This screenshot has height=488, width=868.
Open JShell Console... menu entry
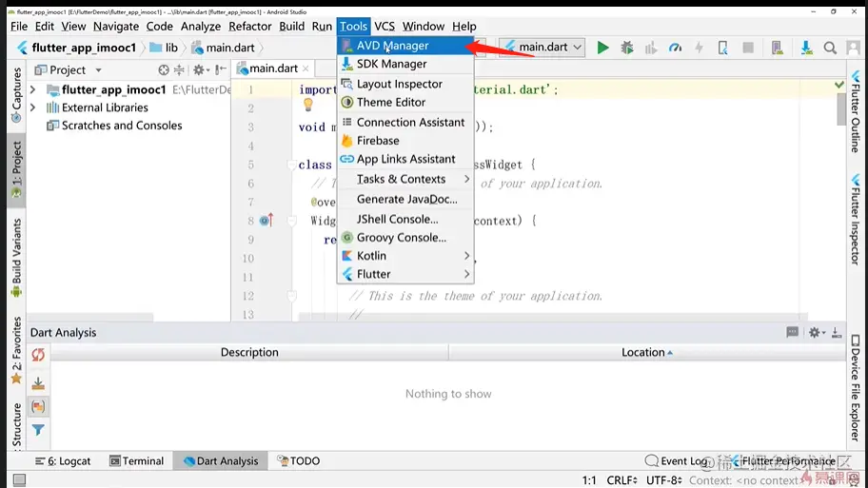tap(405, 219)
